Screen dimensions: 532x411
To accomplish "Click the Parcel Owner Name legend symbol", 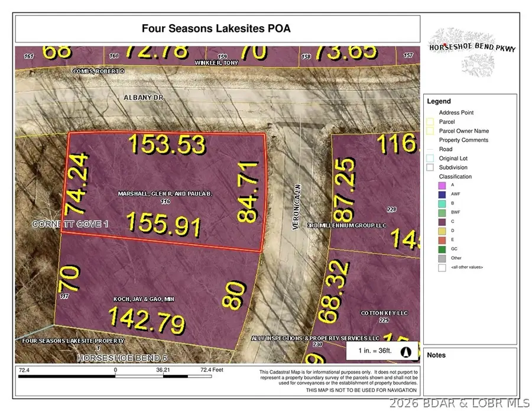I will pyautogui.click(x=430, y=131).
